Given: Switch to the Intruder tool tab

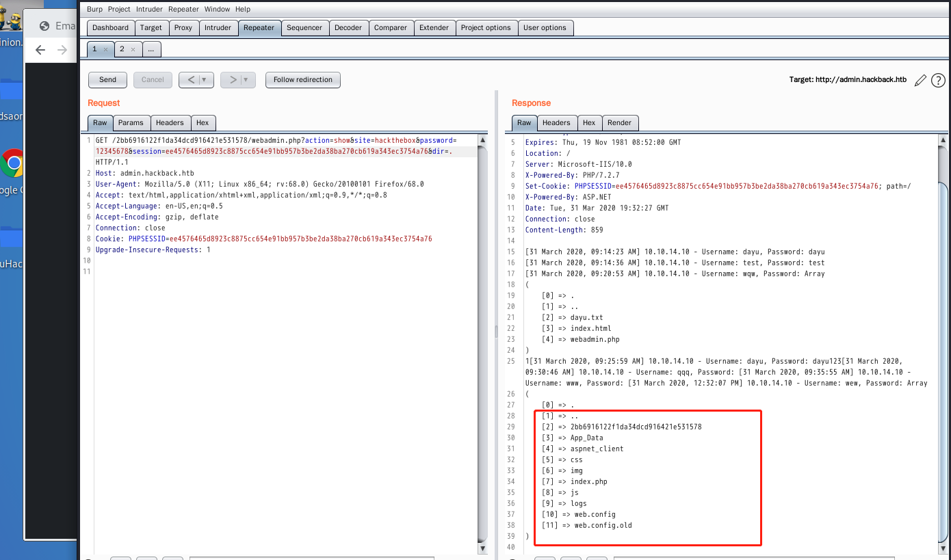Looking at the screenshot, I should [218, 27].
